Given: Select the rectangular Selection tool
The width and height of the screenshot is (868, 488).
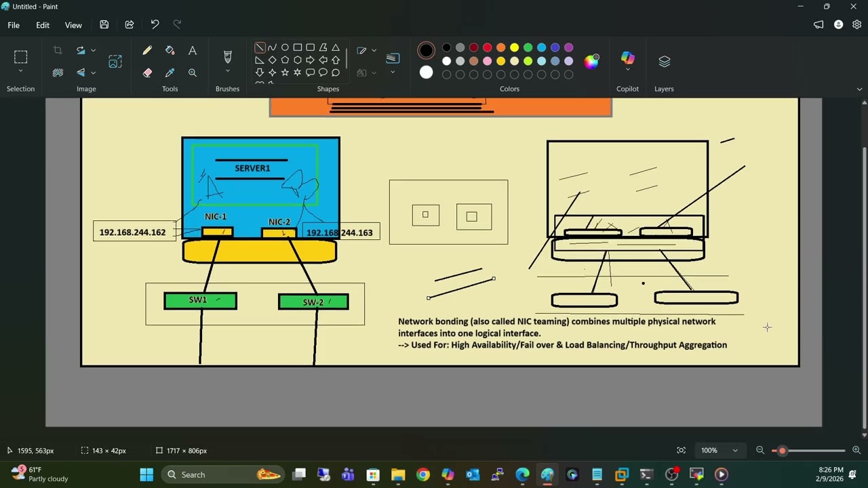Looking at the screenshot, I should click(20, 57).
